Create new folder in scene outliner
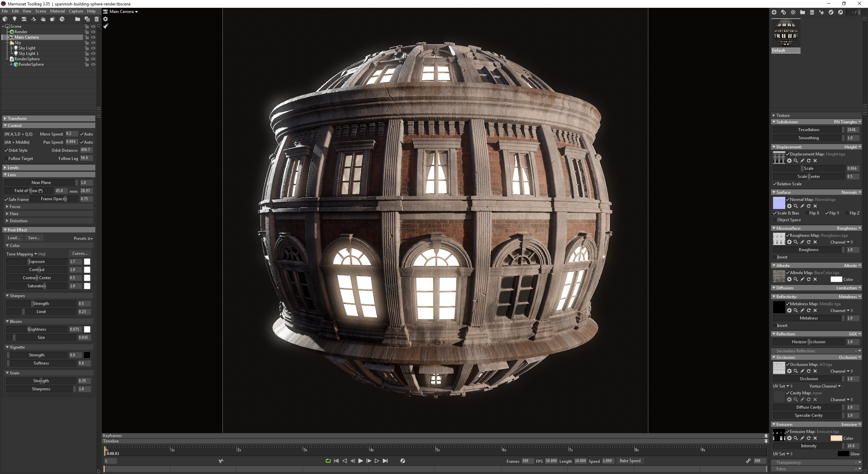The image size is (868, 474). (78, 19)
